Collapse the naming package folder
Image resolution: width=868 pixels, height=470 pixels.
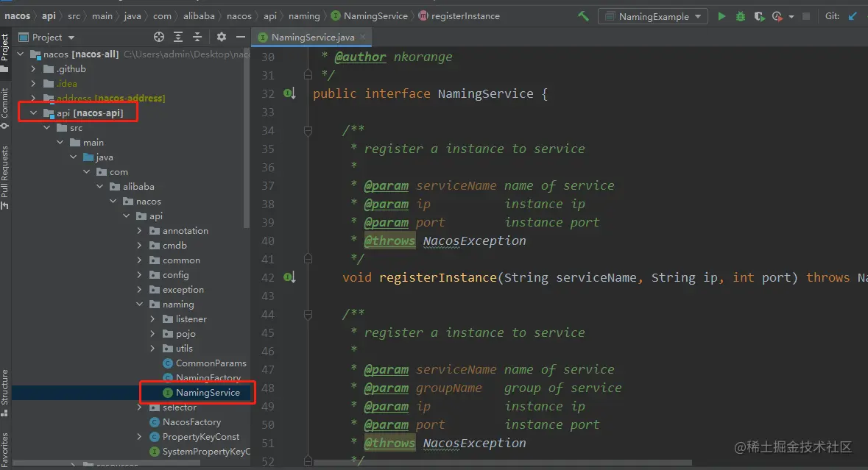tap(139, 305)
